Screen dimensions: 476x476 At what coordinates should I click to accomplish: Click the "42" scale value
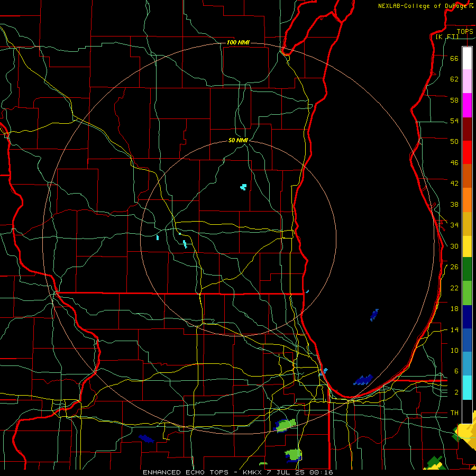pyautogui.click(x=454, y=183)
